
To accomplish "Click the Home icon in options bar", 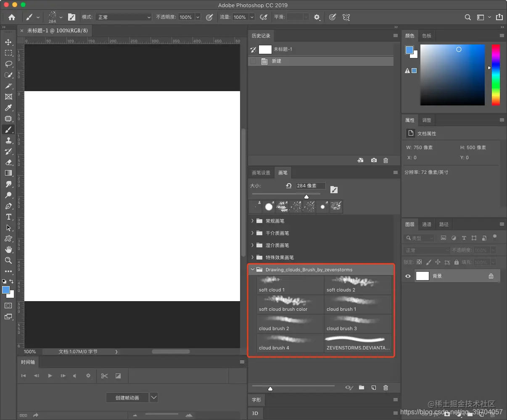I will [12, 17].
